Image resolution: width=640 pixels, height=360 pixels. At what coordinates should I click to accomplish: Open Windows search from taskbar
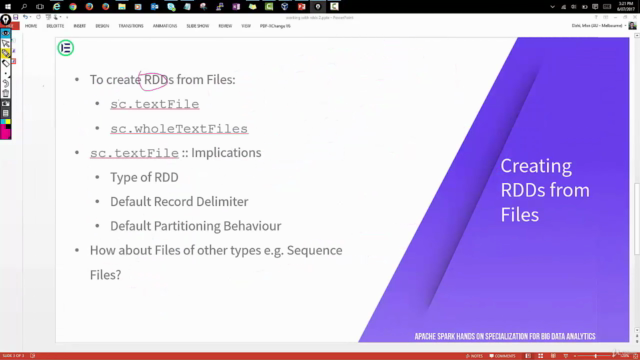tap(24, 7)
